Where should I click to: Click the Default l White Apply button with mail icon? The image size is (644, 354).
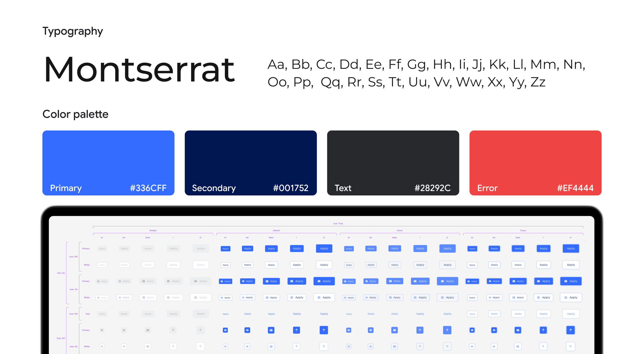pyautogui.click(x=297, y=298)
